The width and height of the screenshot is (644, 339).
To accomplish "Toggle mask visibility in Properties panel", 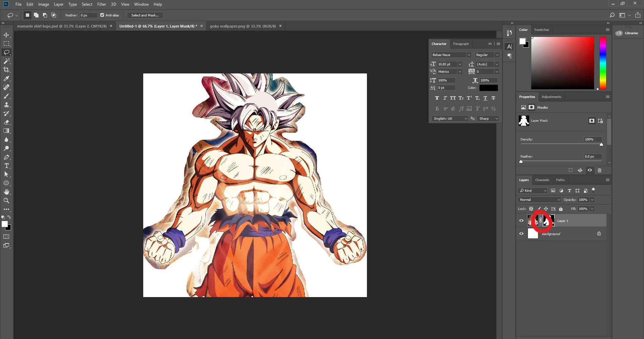I will click(x=590, y=170).
